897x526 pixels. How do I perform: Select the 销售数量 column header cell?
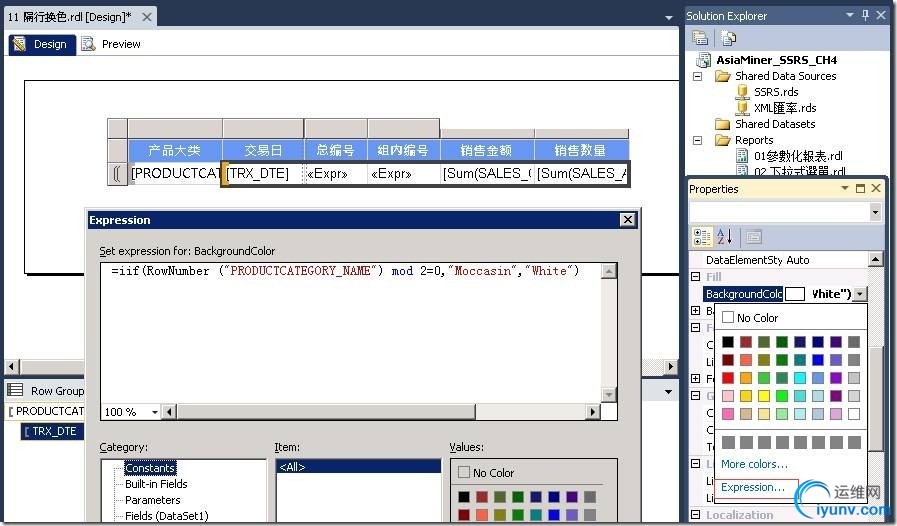point(581,151)
